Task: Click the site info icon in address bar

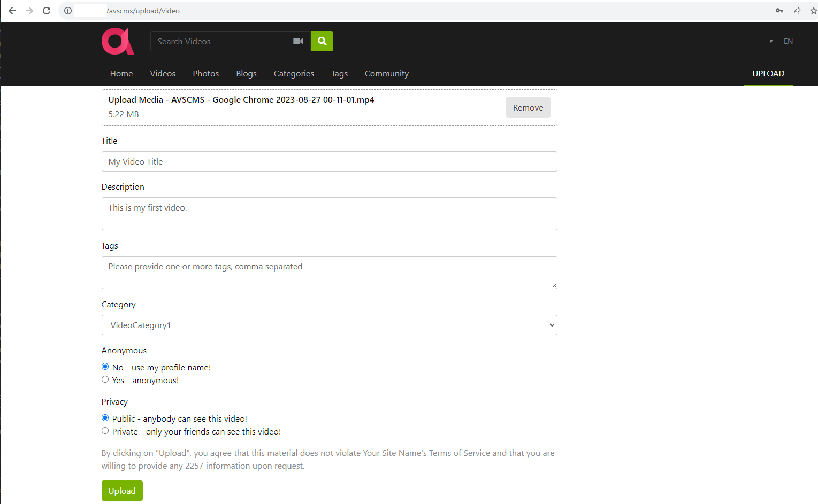Action: click(67, 11)
